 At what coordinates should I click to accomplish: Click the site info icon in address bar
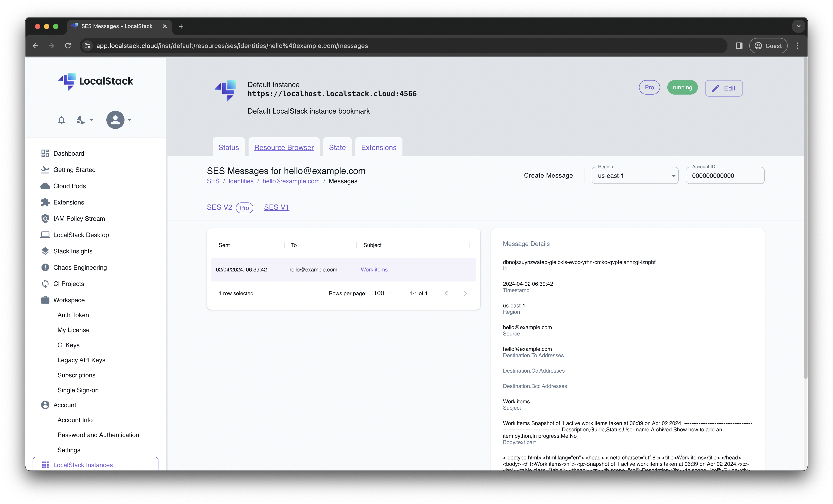pyautogui.click(x=87, y=46)
